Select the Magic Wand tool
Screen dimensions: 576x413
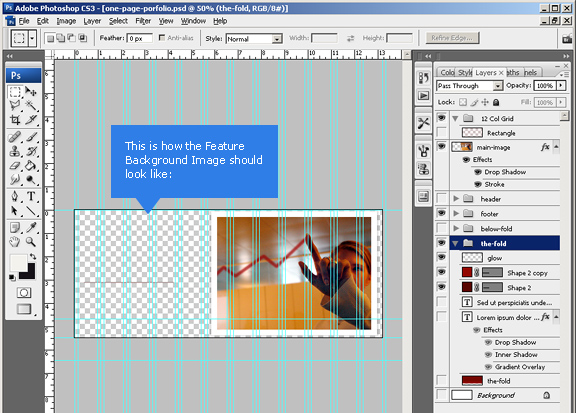pos(31,106)
